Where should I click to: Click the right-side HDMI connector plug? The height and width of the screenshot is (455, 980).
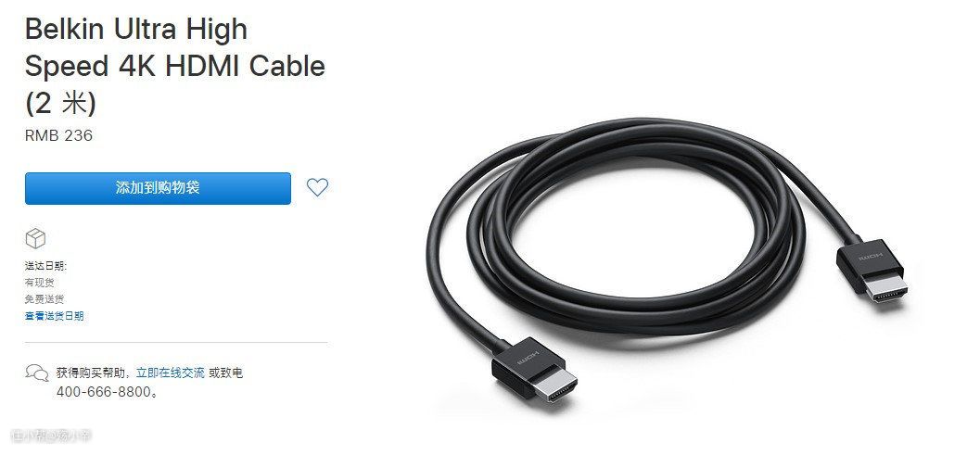(872, 270)
